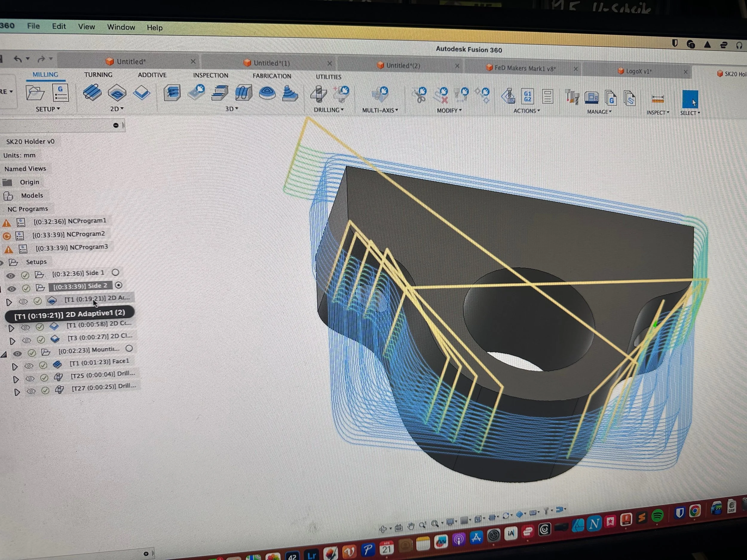Viewport: 747px width, 560px height.
Task: Click the Post Process G1 G2 icon
Action: (527, 96)
